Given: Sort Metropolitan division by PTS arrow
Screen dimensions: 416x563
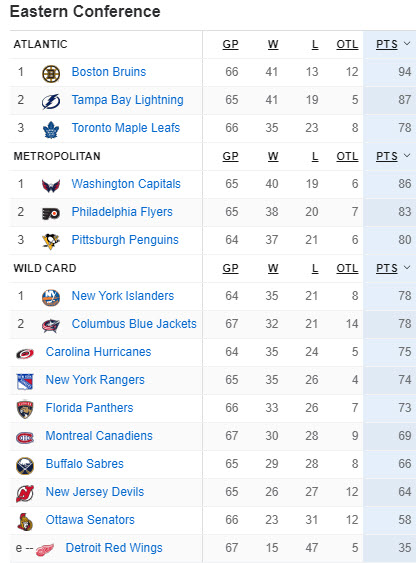Looking at the screenshot, I should (407, 156).
